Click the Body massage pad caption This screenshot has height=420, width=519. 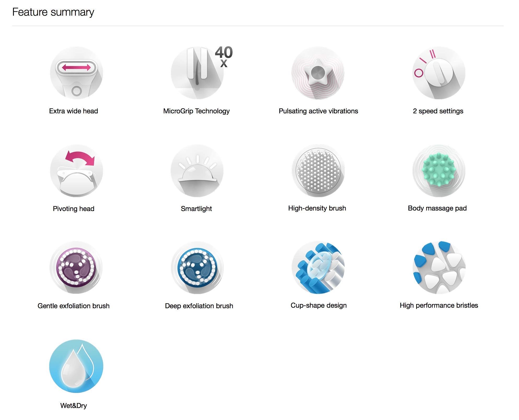[x=437, y=208]
